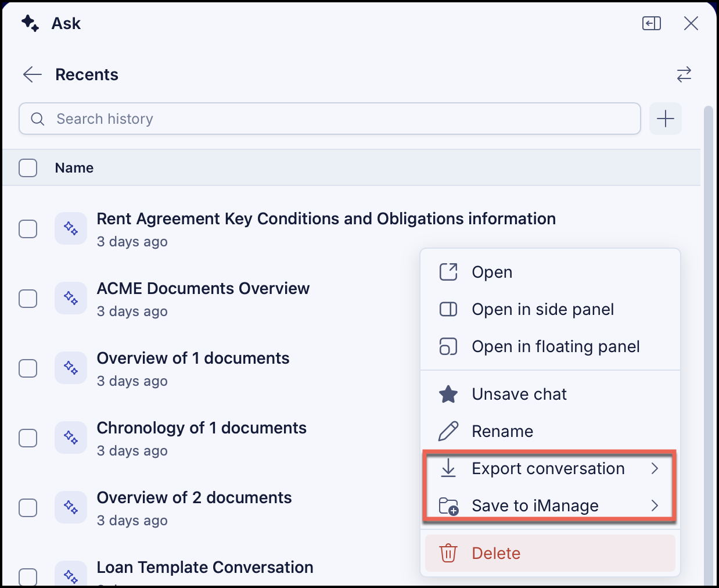This screenshot has height=588, width=719.
Task: Select Unsave chat in the menu
Action: coord(550,394)
